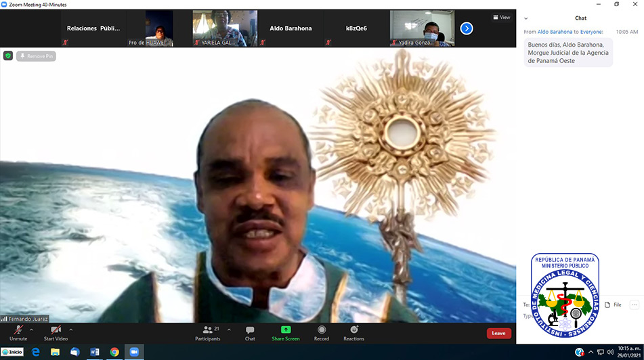This screenshot has height=360, width=644.
Task: Open meeting encryption shield info
Action: point(8,55)
